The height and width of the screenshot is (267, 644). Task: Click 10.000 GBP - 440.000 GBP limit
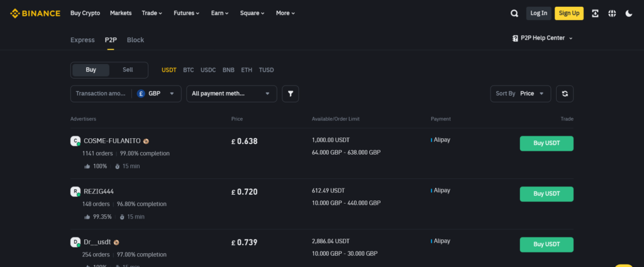347,203
